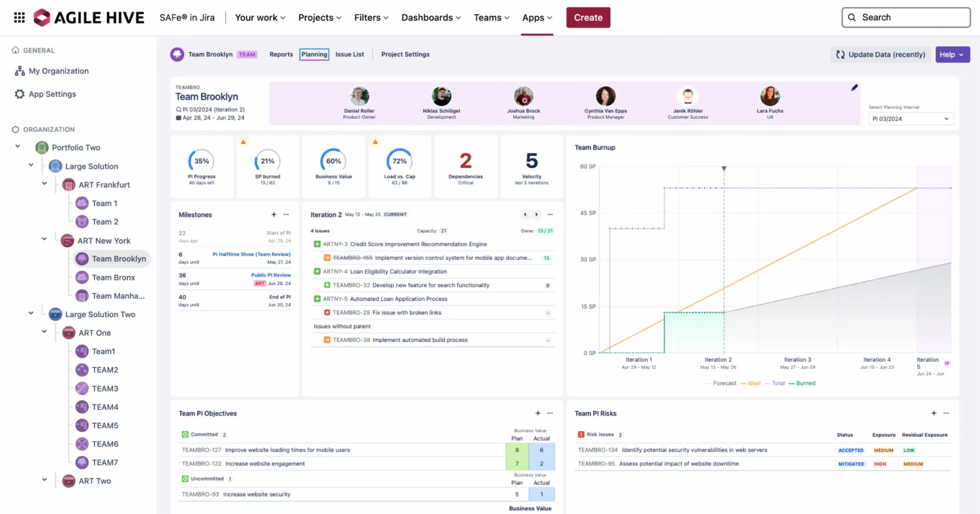Screen dimensions: 980x514
Task: Click the search magnifier icon
Action: click(852, 18)
